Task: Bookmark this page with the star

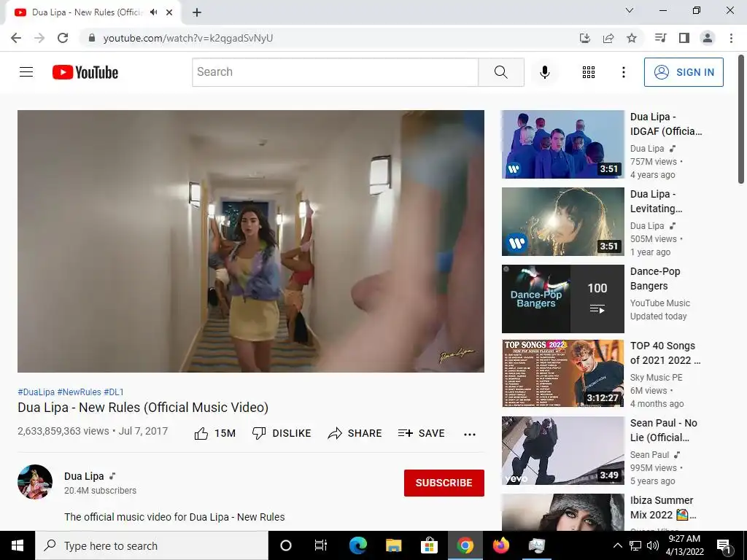Action: point(632,38)
